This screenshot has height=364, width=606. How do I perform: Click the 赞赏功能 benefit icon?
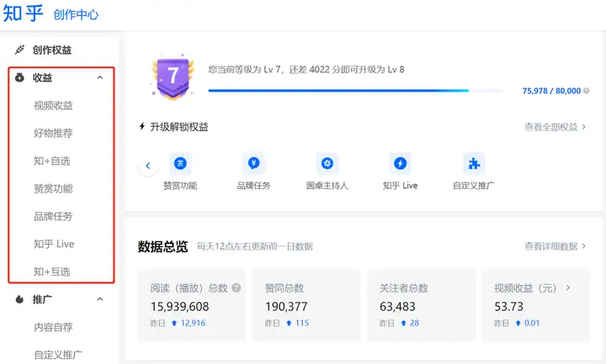coord(180,163)
